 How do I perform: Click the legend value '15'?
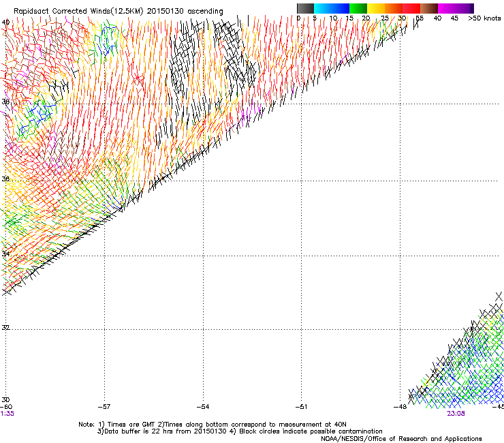click(349, 18)
